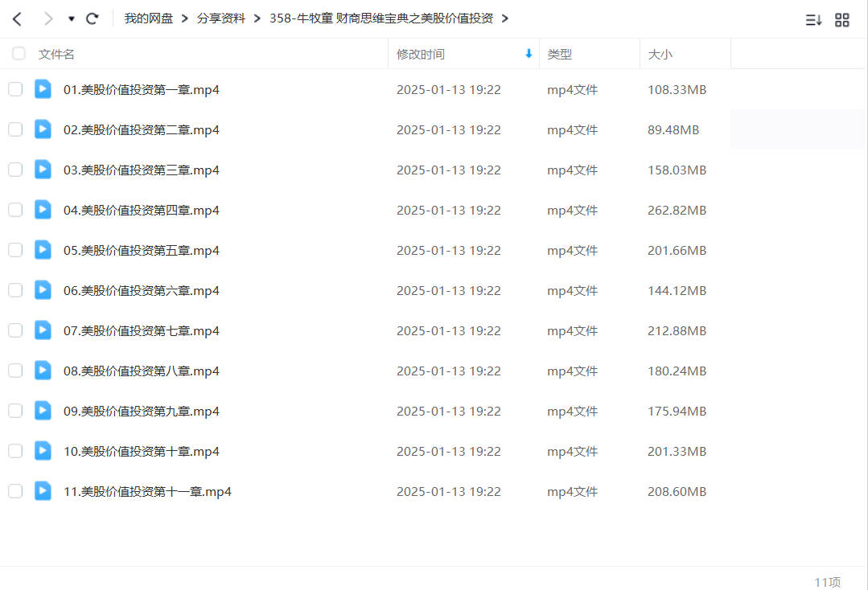This screenshot has width=868, height=590.
Task: Select file name 03.美股价值投资第三章.mp4
Action: [x=141, y=170]
